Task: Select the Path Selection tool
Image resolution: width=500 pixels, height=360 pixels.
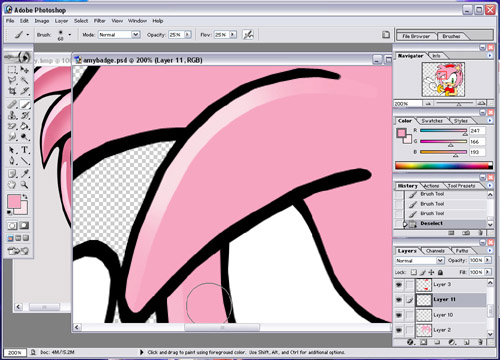Action: pyautogui.click(x=12, y=150)
